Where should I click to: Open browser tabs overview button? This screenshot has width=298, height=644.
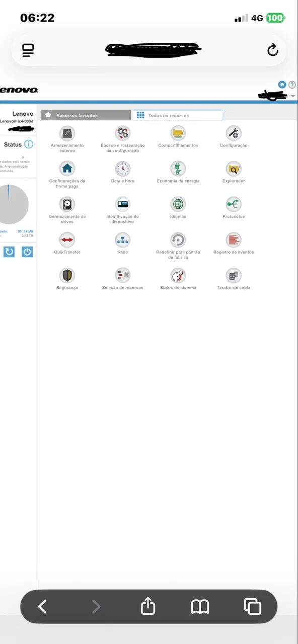click(252, 607)
